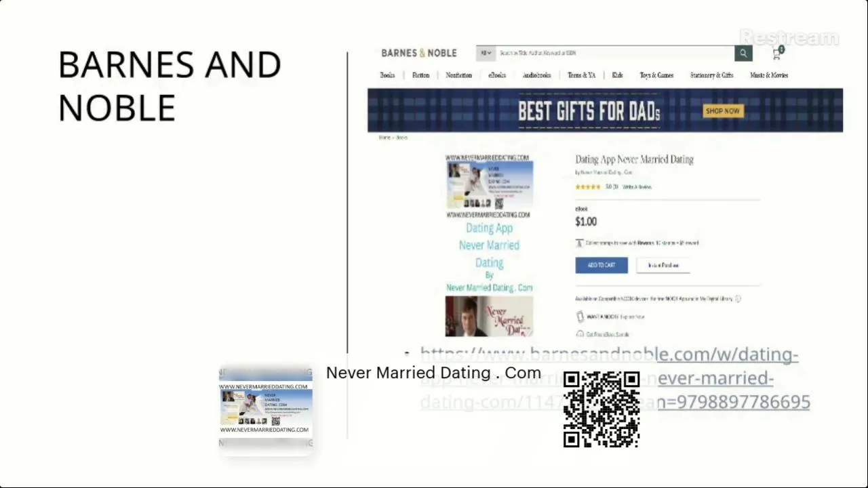Click the Dating App Never Married Dating title
868x488 pixels.
(x=635, y=159)
